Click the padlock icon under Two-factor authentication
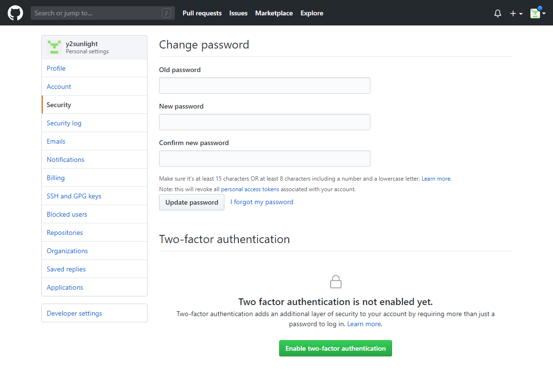 tap(335, 282)
